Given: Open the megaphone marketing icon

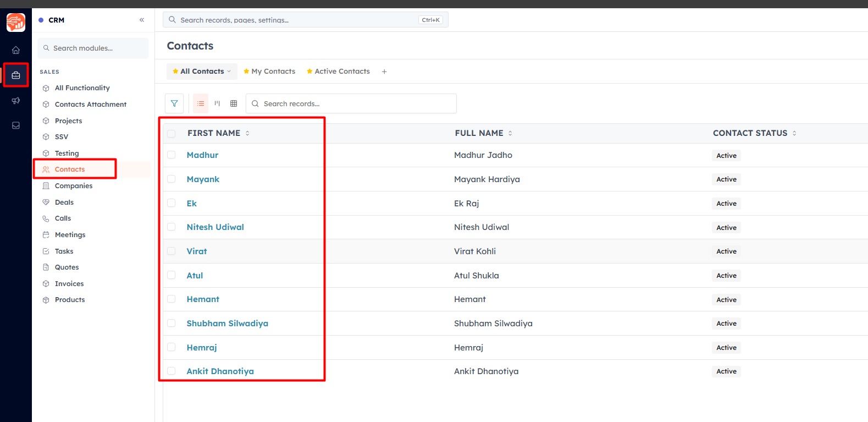Looking at the screenshot, I should click(x=16, y=101).
